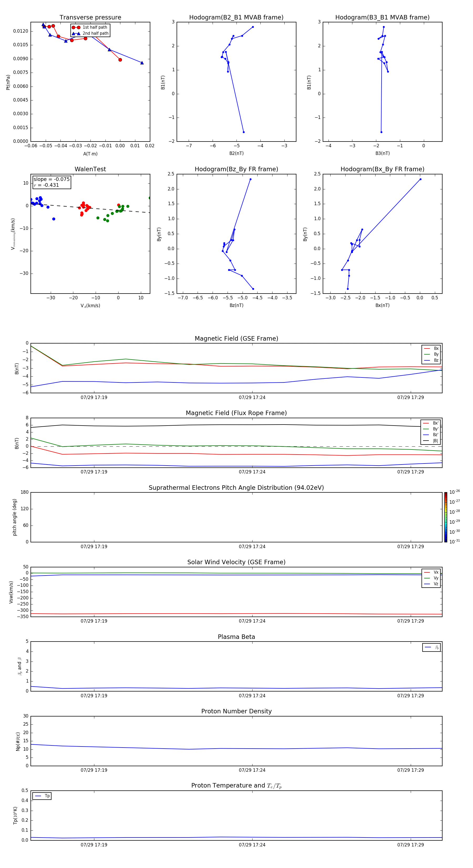Click the last blue triangle of 2nd half path
Viewport: 473px width, 868px height.
[142, 63]
